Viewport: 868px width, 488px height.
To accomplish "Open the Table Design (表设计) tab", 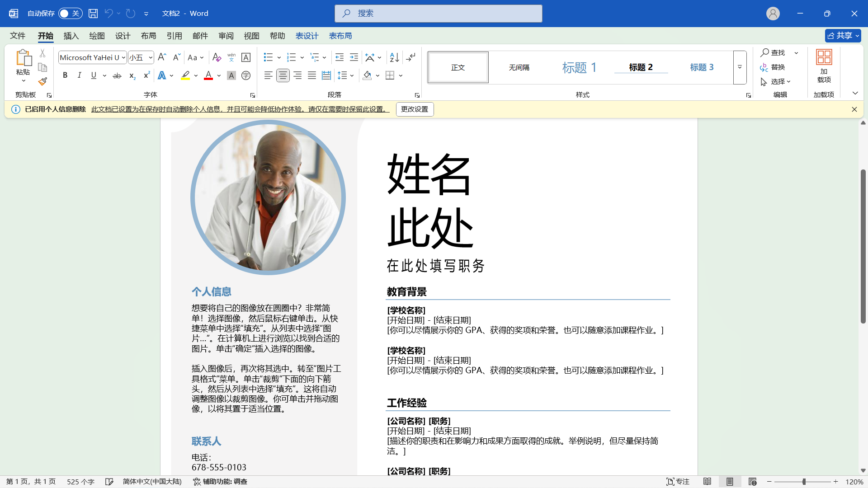I will click(307, 36).
